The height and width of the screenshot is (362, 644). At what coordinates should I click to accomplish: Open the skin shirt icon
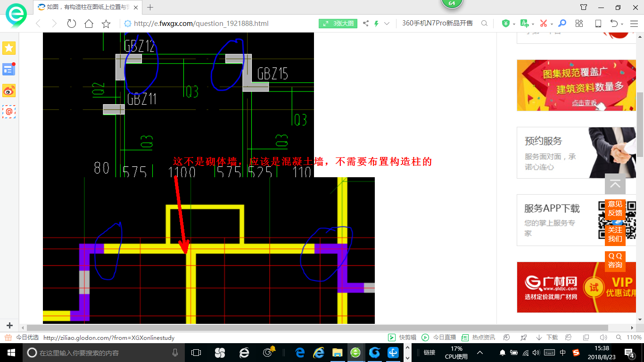coord(584,8)
